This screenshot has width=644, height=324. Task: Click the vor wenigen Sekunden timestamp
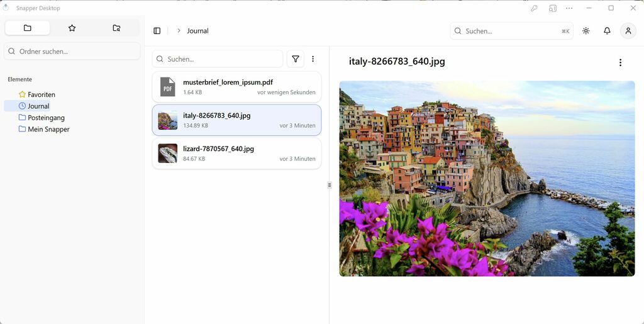286,92
